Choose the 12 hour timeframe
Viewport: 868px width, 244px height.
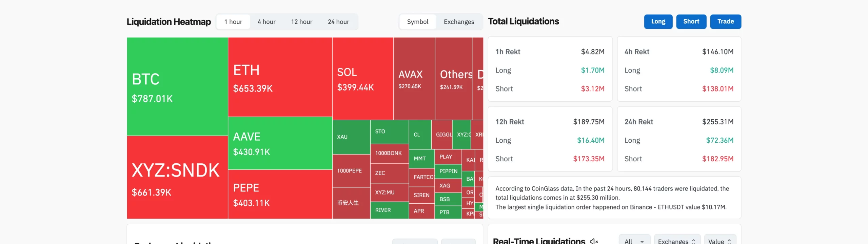(302, 22)
